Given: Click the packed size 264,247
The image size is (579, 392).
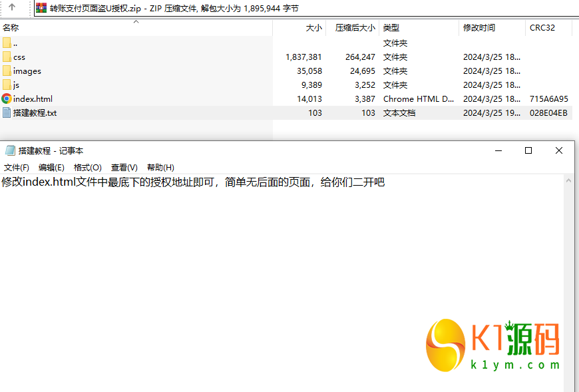Looking at the screenshot, I should (361, 57).
